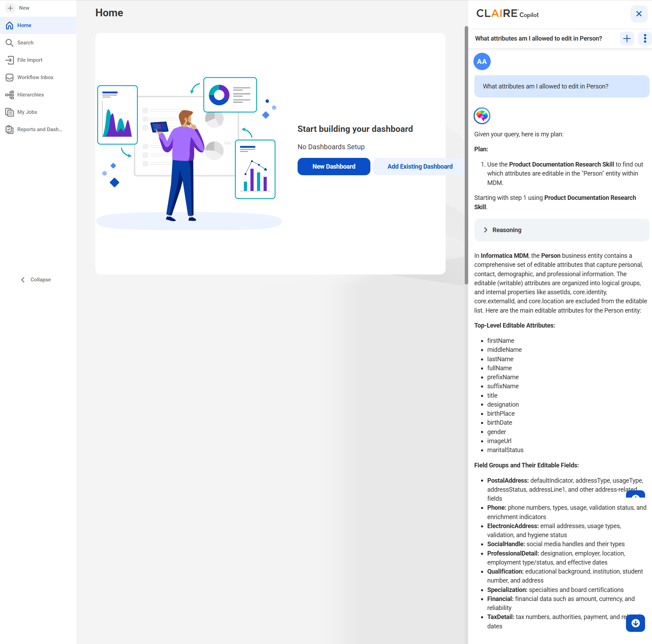Open the Home sidebar item
Image resolution: width=652 pixels, height=644 pixels.
pyautogui.click(x=38, y=25)
